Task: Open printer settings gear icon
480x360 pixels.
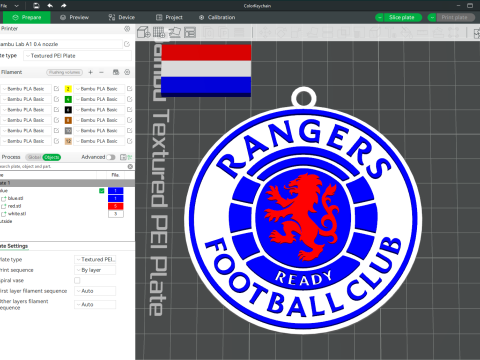Action: pyautogui.click(x=127, y=29)
